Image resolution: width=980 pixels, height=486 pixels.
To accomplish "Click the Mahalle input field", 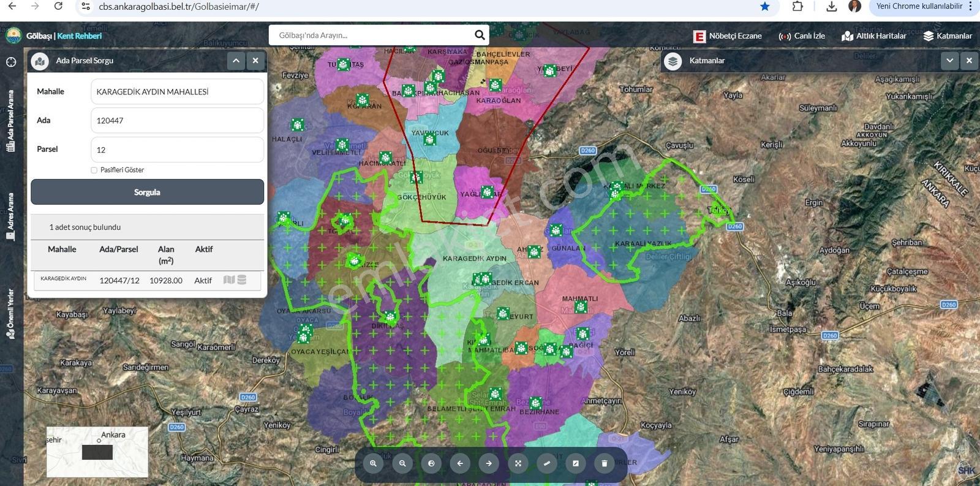I will pos(177,91).
